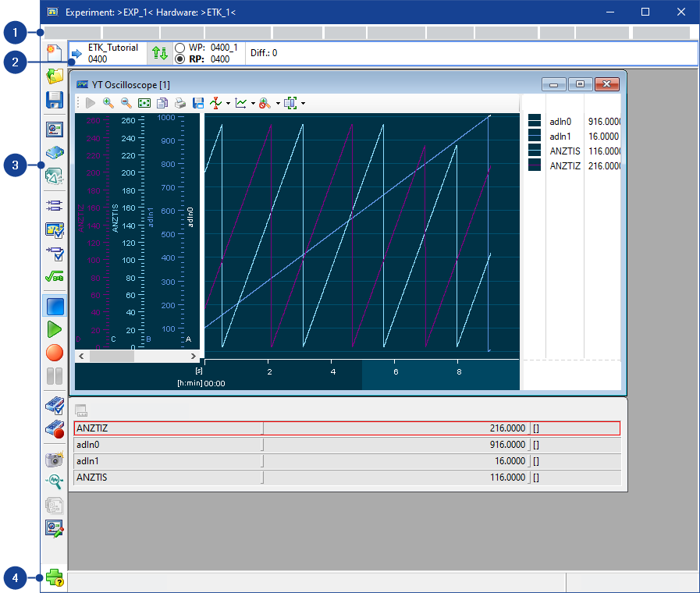
Task: Click the ETK_Tutorial 0400 dataset button
Action: pyautogui.click(x=108, y=53)
